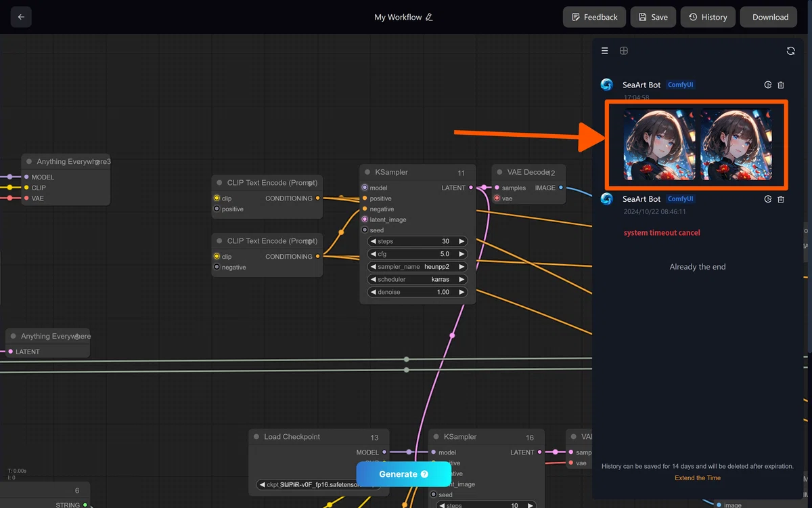
Task: Increase cfg value with right arrow
Action: pyautogui.click(x=461, y=254)
